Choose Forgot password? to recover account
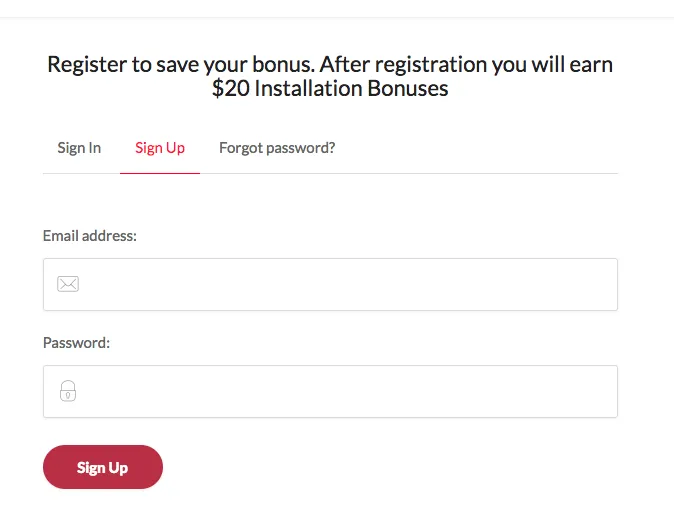 277,148
